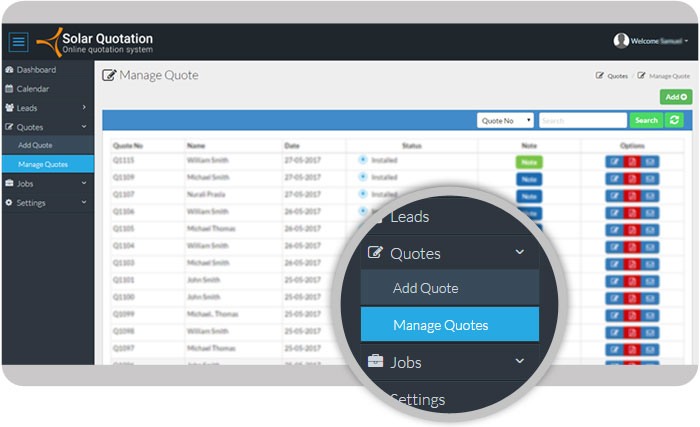Image resolution: width=700 pixels, height=427 pixels.
Task: Click into the search text field
Action: [x=582, y=120]
